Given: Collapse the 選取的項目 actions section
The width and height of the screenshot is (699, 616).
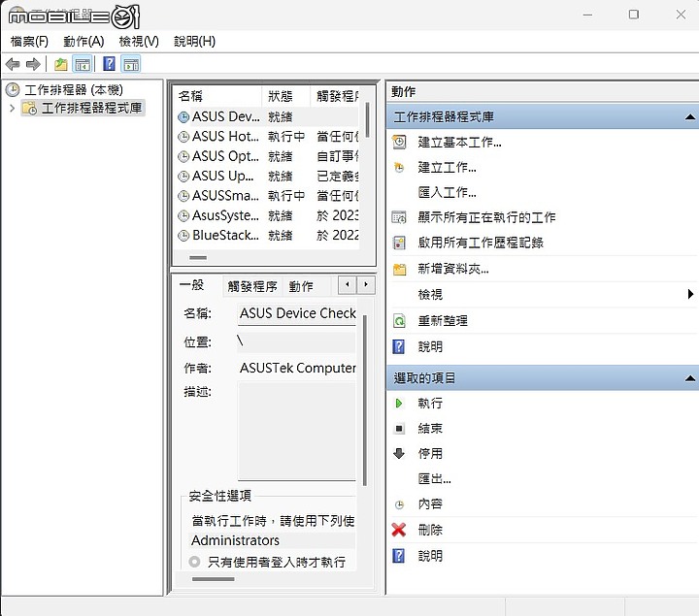Looking at the screenshot, I should (689, 378).
